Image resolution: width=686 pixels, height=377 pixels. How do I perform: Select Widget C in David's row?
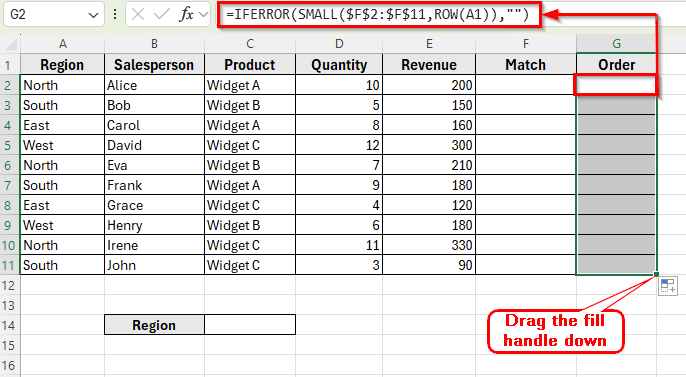(250, 145)
